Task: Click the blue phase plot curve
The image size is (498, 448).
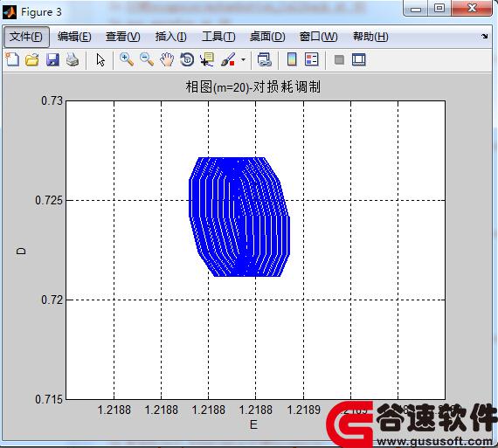Action: 239,217
